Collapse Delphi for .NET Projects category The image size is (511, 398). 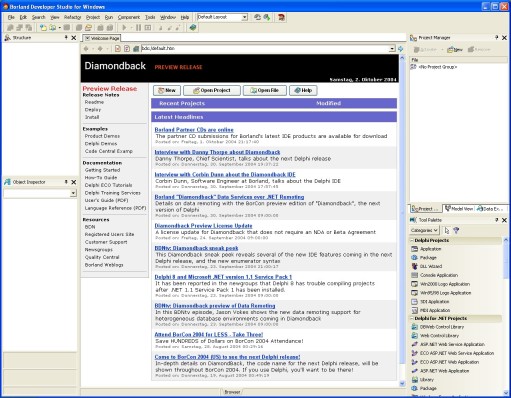pos(412,318)
